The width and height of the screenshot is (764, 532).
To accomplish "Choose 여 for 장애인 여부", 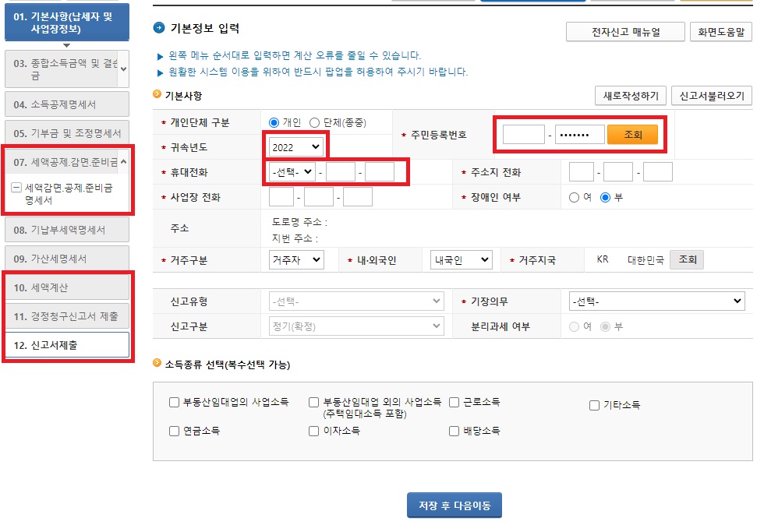I will point(574,198).
